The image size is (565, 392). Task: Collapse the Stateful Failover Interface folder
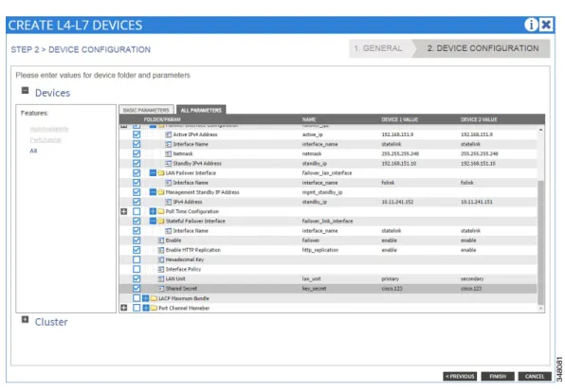pyautogui.click(x=153, y=221)
